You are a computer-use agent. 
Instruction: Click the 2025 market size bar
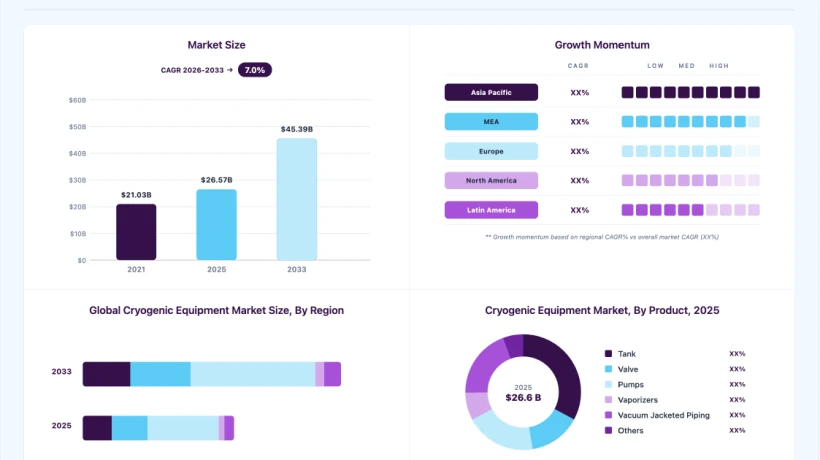pos(217,225)
